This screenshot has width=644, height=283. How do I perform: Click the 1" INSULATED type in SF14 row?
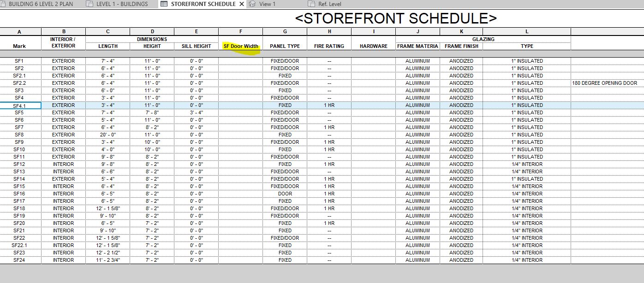tap(527, 179)
